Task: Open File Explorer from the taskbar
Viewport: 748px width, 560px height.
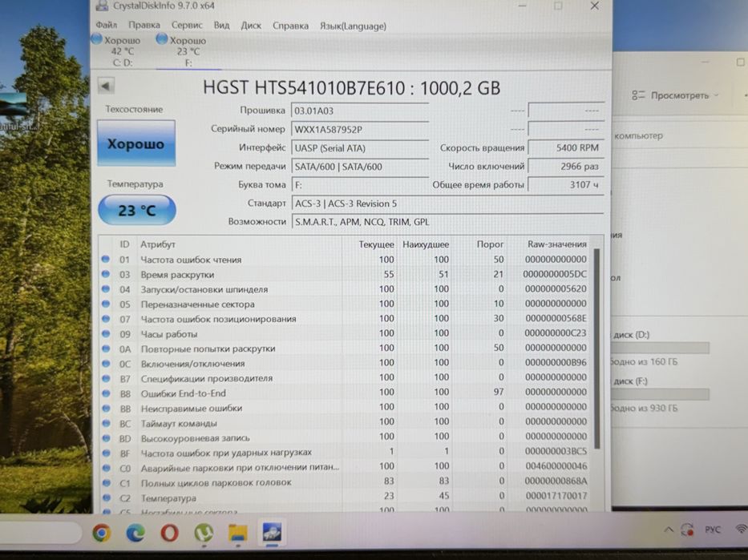Action: point(237,533)
